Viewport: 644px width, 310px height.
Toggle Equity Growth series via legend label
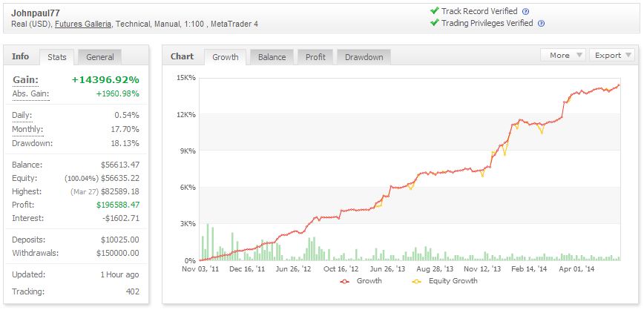point(453,281)
